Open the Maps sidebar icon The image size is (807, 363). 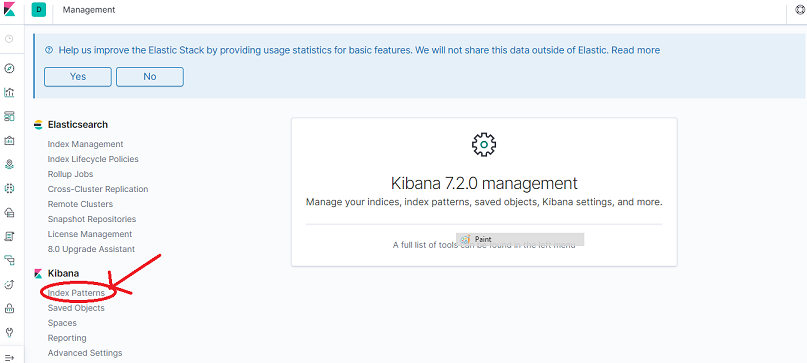(9, 165)
